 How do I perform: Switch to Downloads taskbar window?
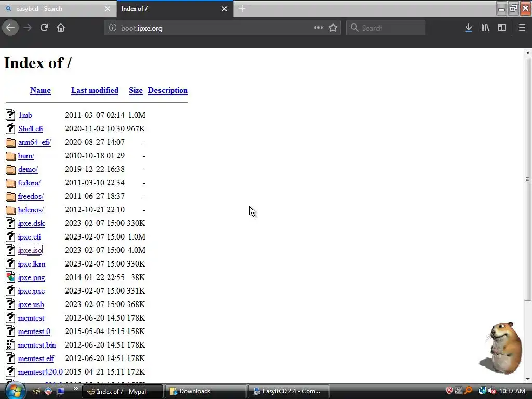[205, 391]
